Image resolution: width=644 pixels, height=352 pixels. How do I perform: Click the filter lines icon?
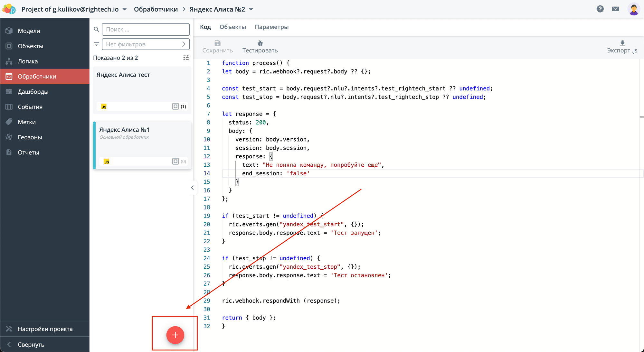[x=96, y=44]
